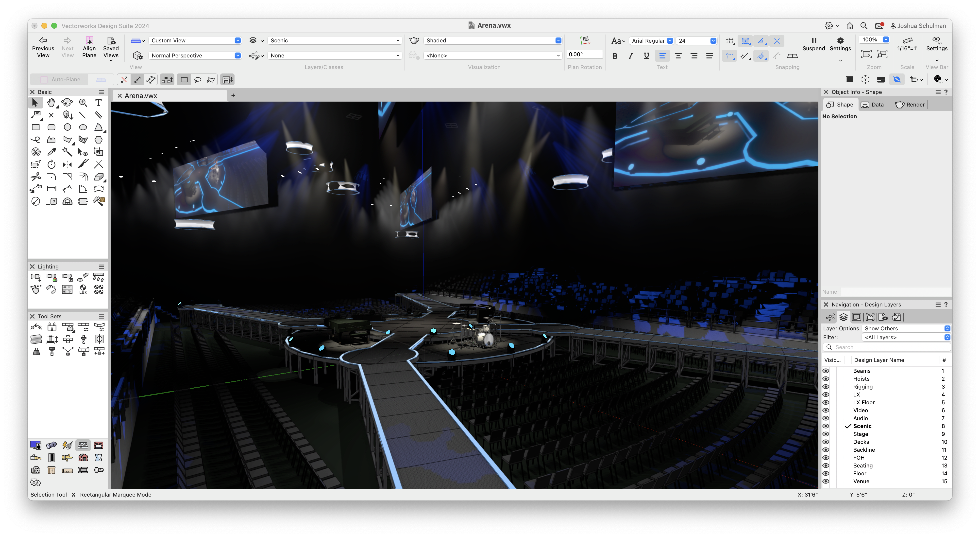This screenshot has width=980, height=537.
Task: Add a new document tab
Action: [233, 96]
